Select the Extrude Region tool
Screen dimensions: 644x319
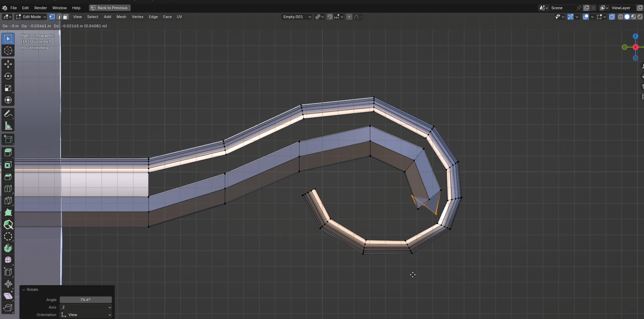[8, 153]
